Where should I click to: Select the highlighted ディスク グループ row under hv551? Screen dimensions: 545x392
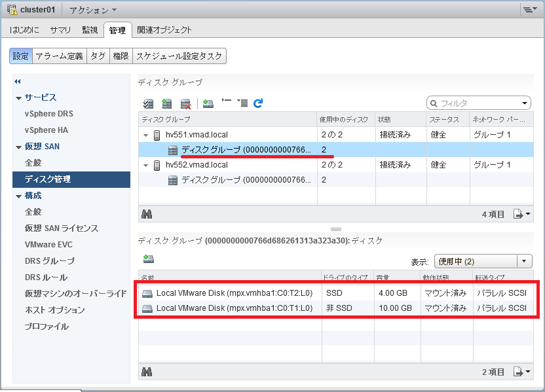(336, 150)
